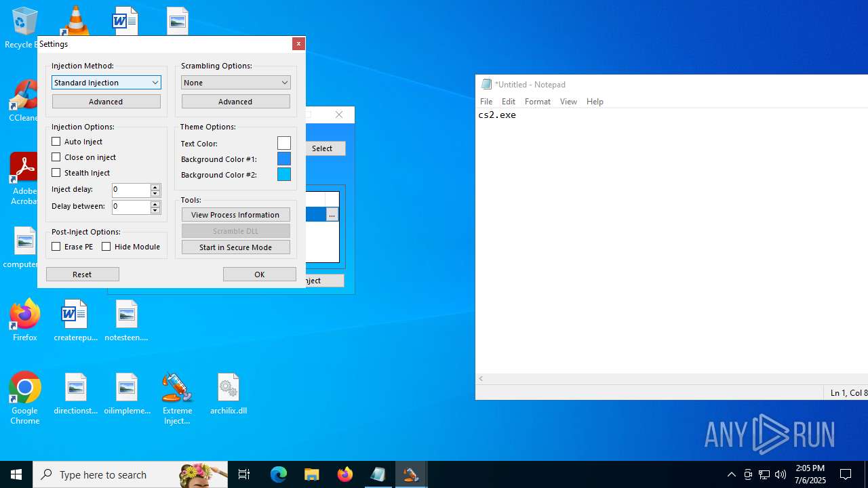Screen dimensions: 868x488
Task: Switch to Extreme Injector taskbar icon
Action: (x=411, y=474)
